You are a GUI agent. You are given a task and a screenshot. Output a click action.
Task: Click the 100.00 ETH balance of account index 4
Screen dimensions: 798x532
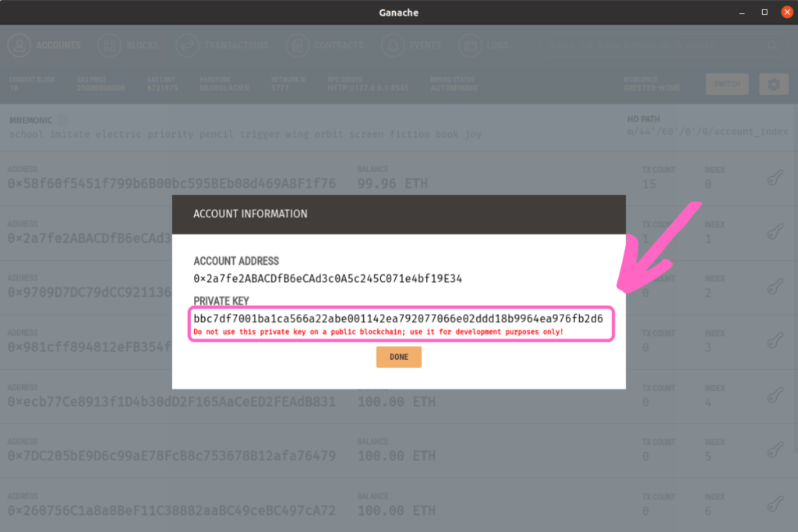point(397,402)
